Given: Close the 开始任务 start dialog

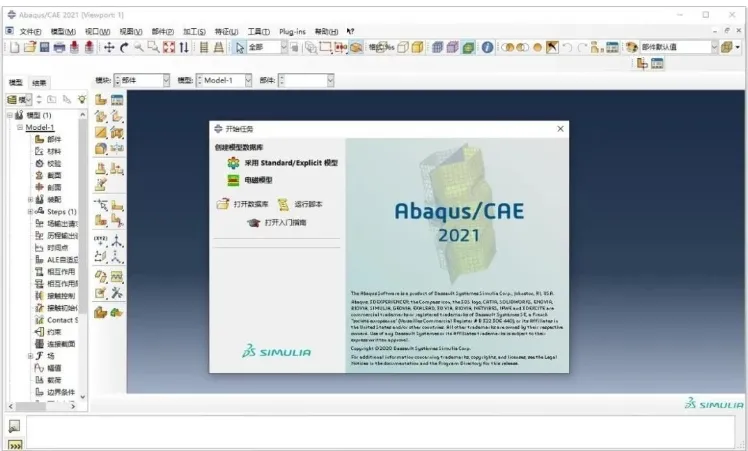Looking at the screenshot, I should (561, 129).
